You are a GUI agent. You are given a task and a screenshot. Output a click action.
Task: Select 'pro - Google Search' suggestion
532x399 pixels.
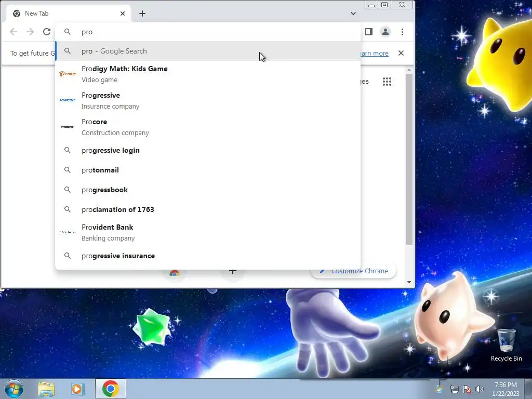coord(208,51)
